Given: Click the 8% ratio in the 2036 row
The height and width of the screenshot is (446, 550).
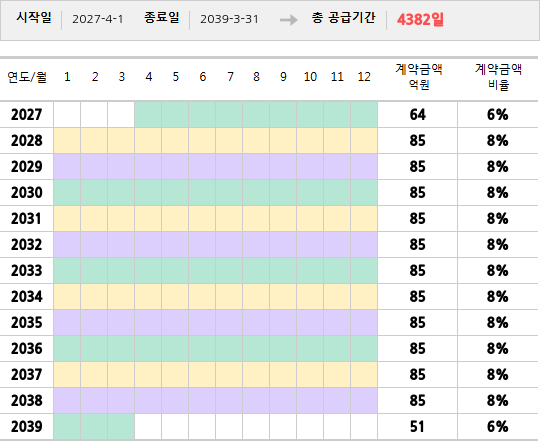Looking at the screenshot, I should (x=497, y=348).
